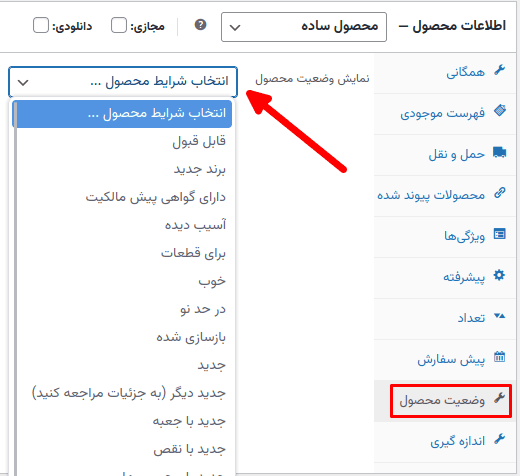Choose the جدید با جعبه option
520x476 pixels.
point(122,422)
